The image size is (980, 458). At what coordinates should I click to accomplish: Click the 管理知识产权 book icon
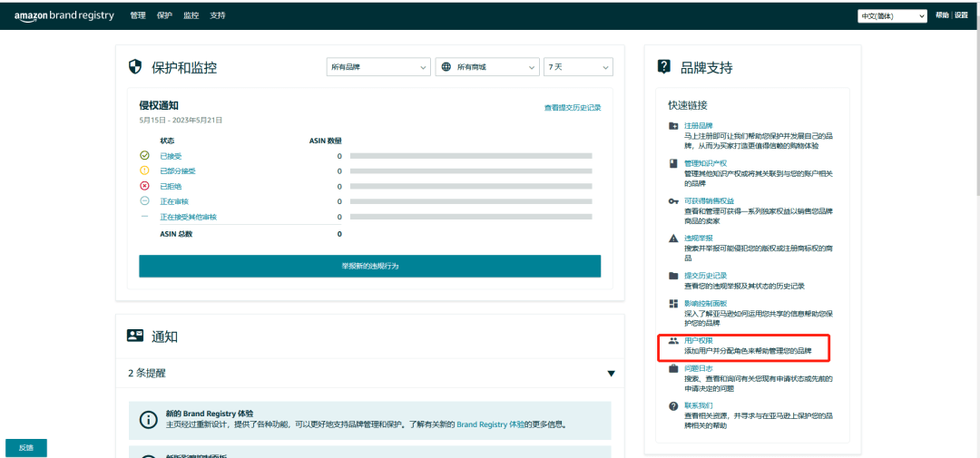(x=673, y=163)
